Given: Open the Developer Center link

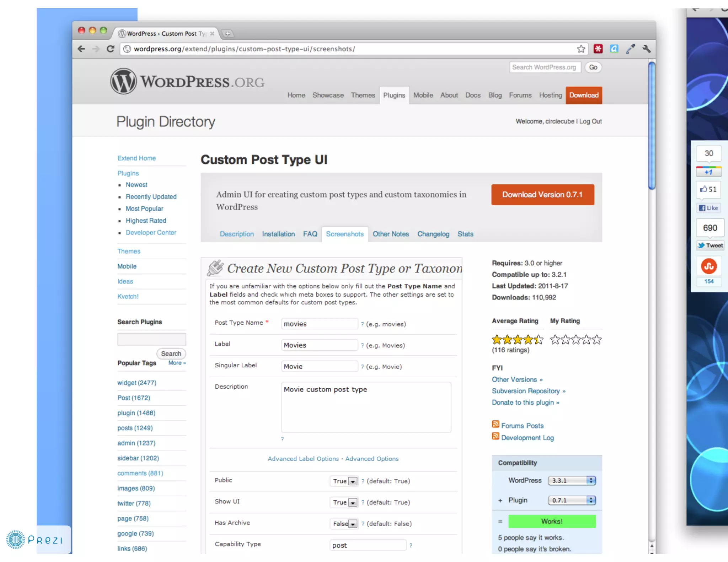Looking at the screenshot, I should 151,232.
